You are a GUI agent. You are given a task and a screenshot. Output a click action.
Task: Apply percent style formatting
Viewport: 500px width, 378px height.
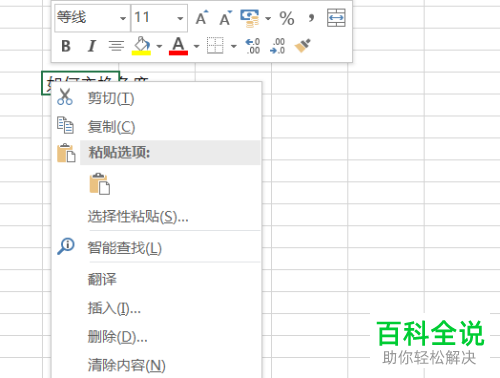click(x=287, y=18)
